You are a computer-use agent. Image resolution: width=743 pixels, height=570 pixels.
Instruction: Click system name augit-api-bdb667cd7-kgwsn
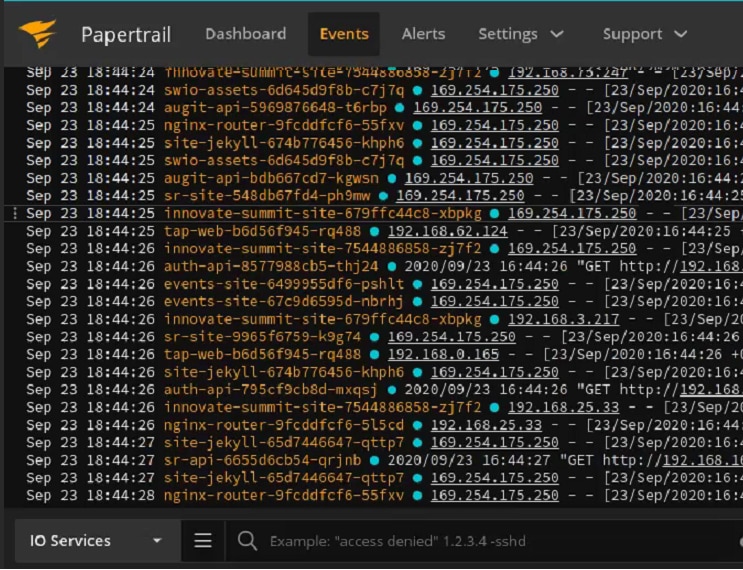(x=271, y=178)
